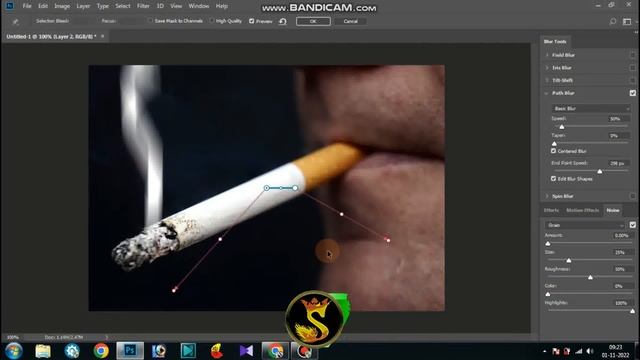Expand the Iris Blur section
Screen dimensions: 640x360
coord(547,68)
